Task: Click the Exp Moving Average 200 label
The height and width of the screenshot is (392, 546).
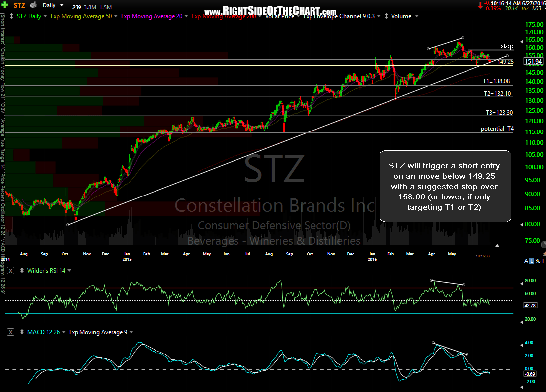Action: click(224, 16)
